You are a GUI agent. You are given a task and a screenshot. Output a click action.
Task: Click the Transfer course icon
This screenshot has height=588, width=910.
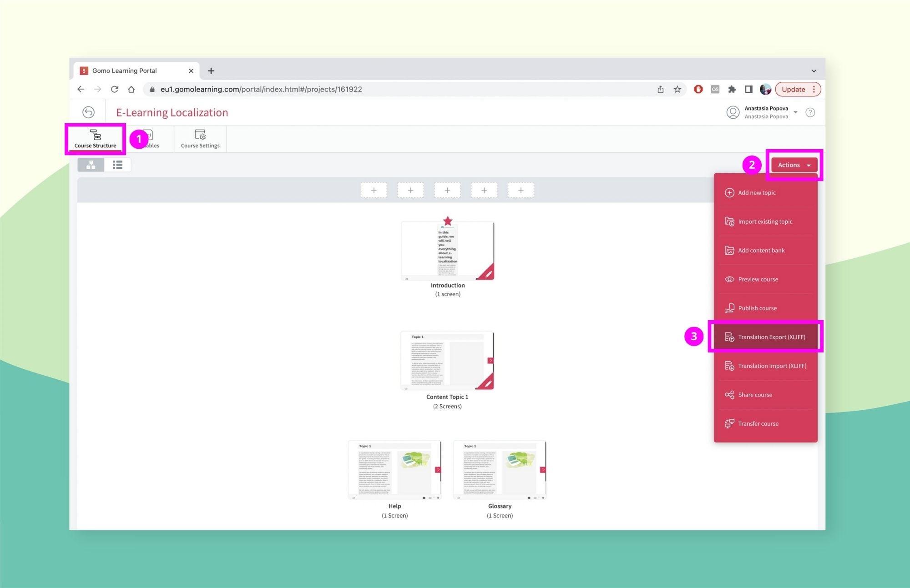pyautogui.click(x=729, y=424)
